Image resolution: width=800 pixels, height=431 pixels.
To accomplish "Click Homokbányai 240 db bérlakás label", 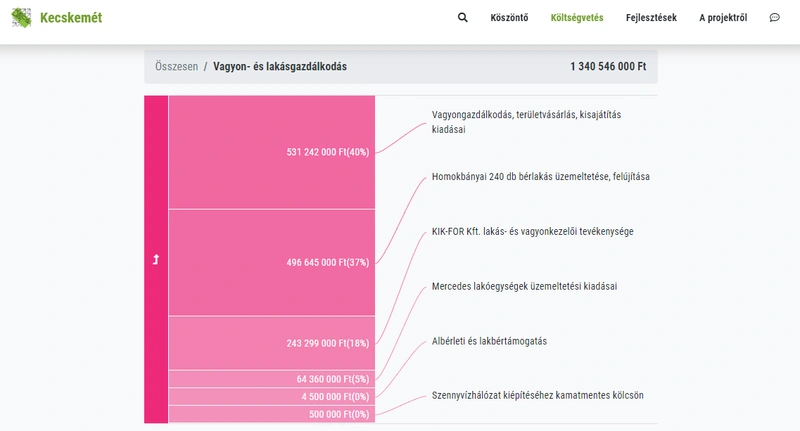I will [x=540, y=176].
